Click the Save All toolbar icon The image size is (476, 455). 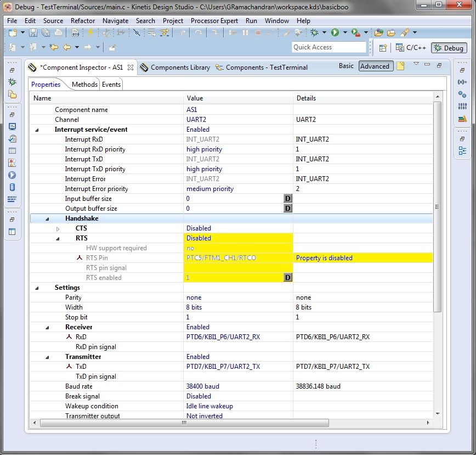46,32
